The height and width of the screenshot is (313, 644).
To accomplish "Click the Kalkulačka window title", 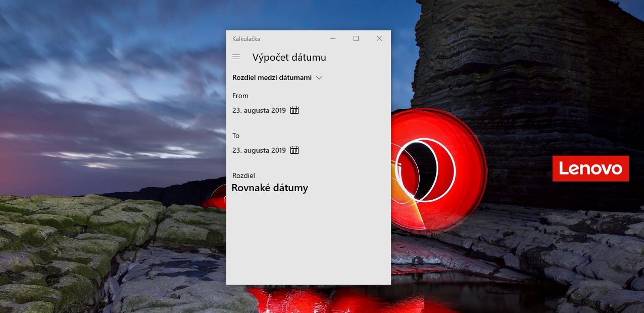I will click(246, 39).
